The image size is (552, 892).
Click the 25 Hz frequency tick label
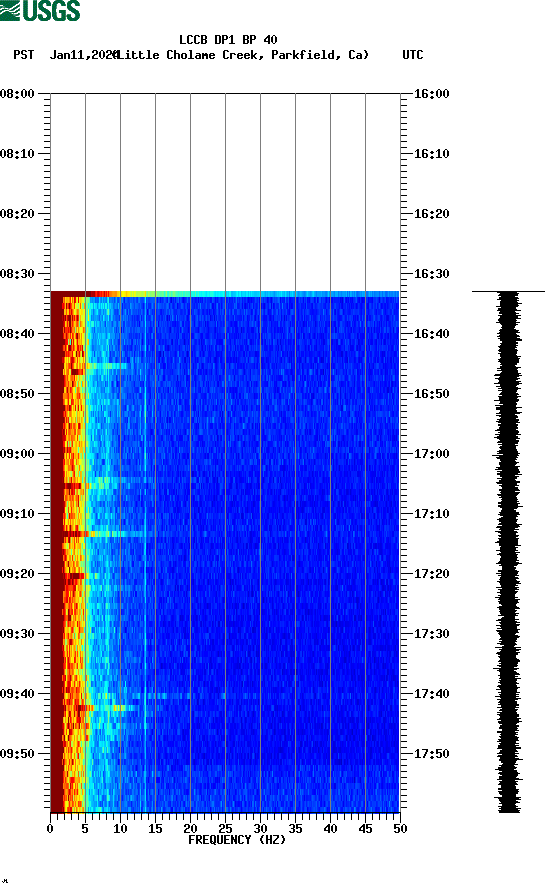coord(225,829)
